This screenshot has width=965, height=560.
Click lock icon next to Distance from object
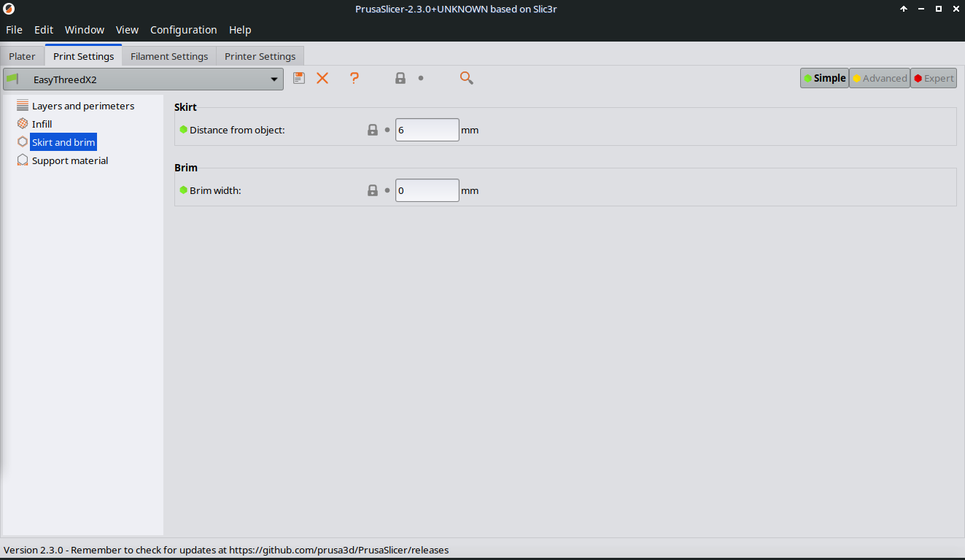(373, 131)
